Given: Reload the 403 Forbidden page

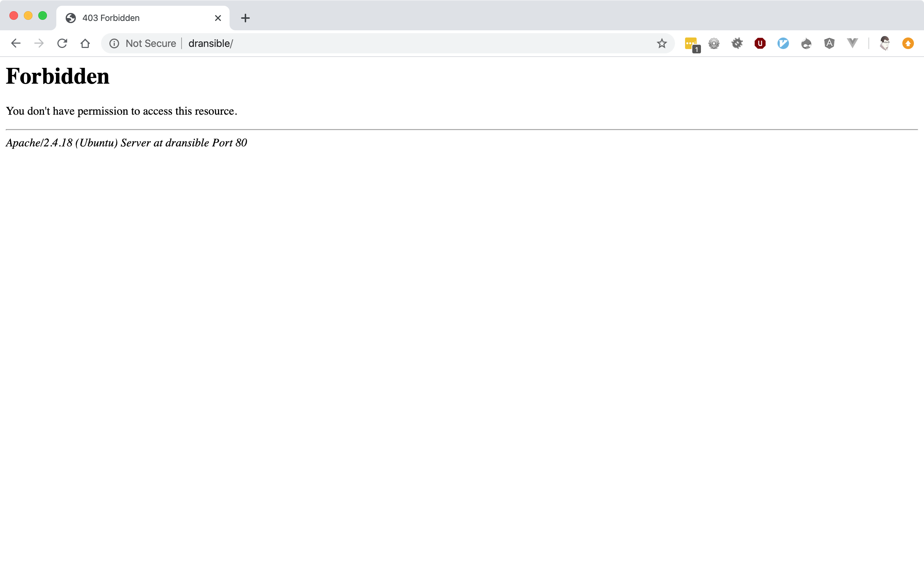Looking at the screenshot, I should [x=62, y=43].
